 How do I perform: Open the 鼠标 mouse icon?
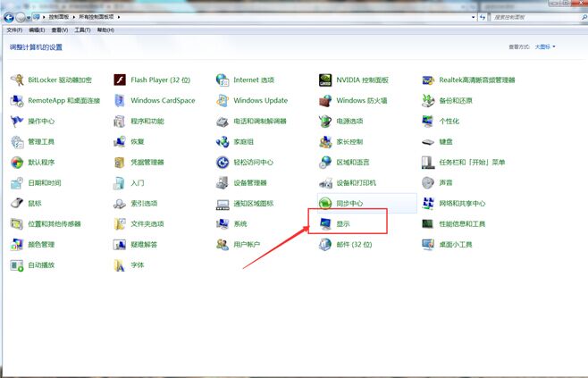tap(17, 203)
